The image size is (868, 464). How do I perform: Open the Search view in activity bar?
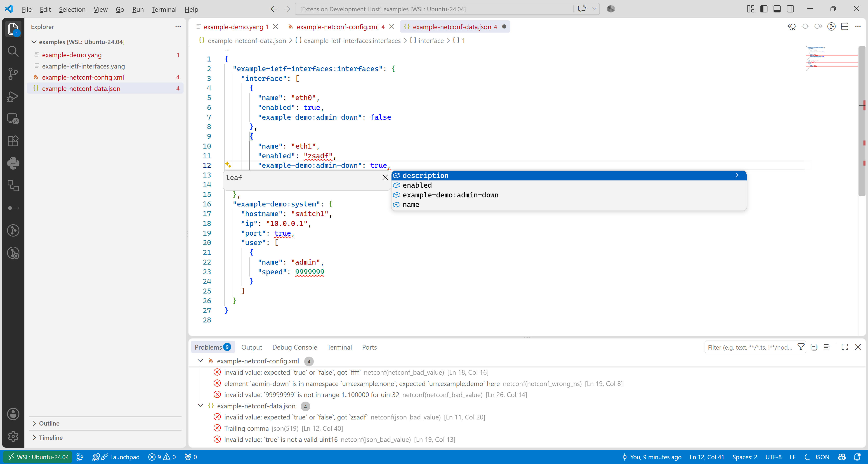[13, 51]
